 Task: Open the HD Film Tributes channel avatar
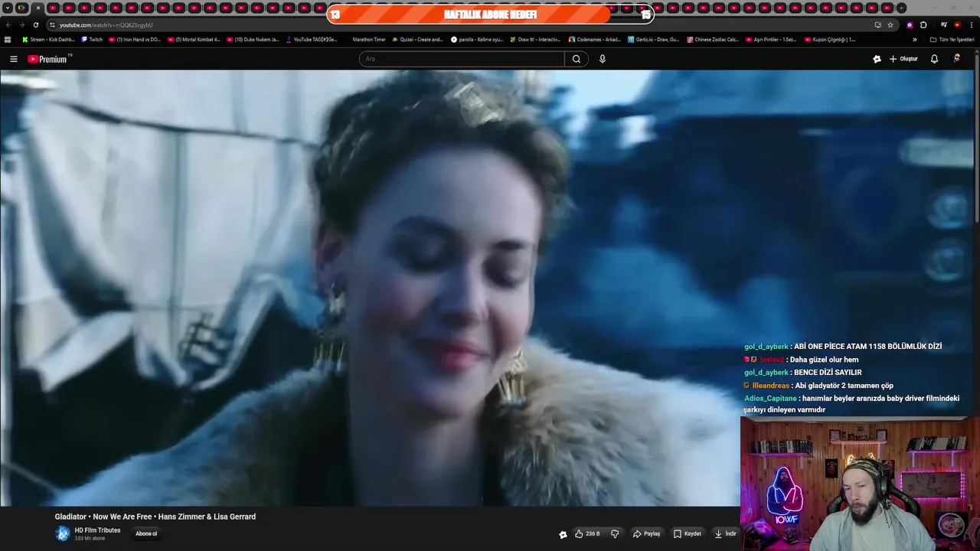(63, 533)
